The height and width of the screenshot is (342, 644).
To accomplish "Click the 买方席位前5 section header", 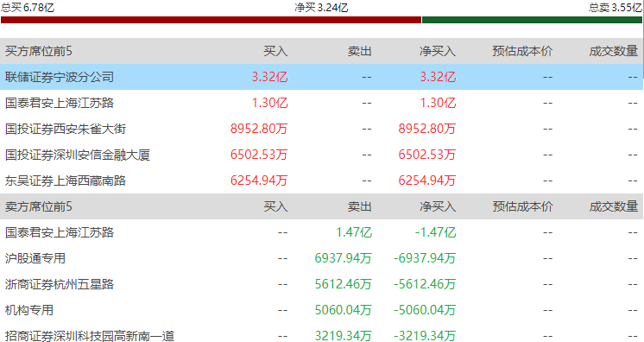I will (39, 51).
